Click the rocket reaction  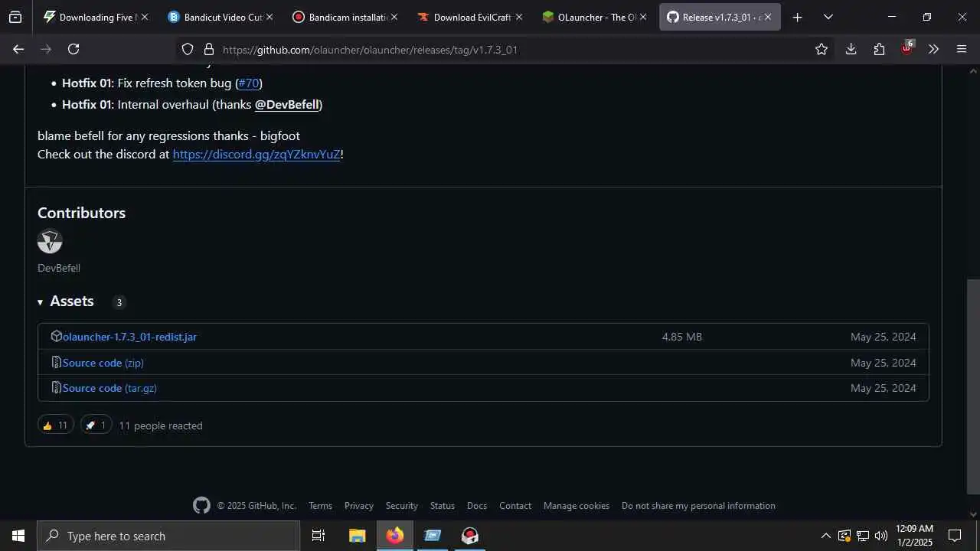(x=96, y=425)
